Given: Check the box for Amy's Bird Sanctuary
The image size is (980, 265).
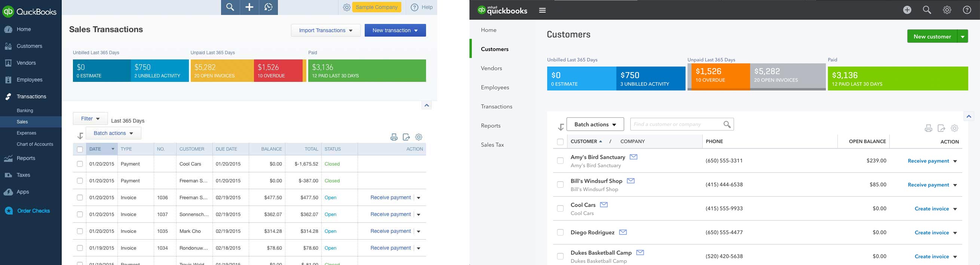Looking at the screenshot, I should [560, 161].
